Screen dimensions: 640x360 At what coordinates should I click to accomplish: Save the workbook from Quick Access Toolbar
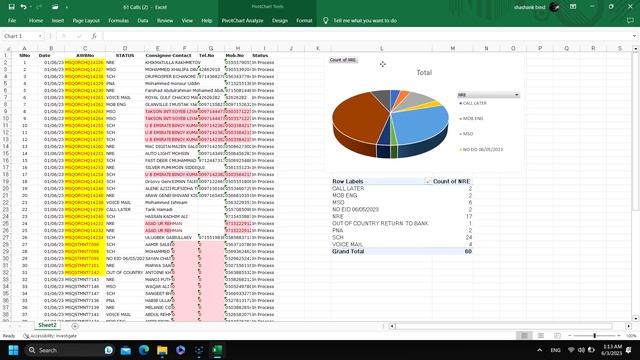pos(11,7)
